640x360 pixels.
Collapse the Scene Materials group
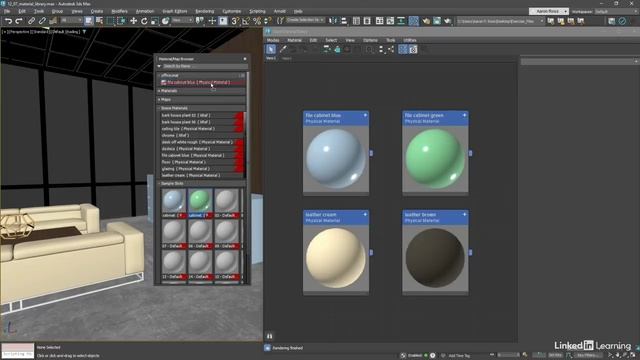[x=159, y=108]
